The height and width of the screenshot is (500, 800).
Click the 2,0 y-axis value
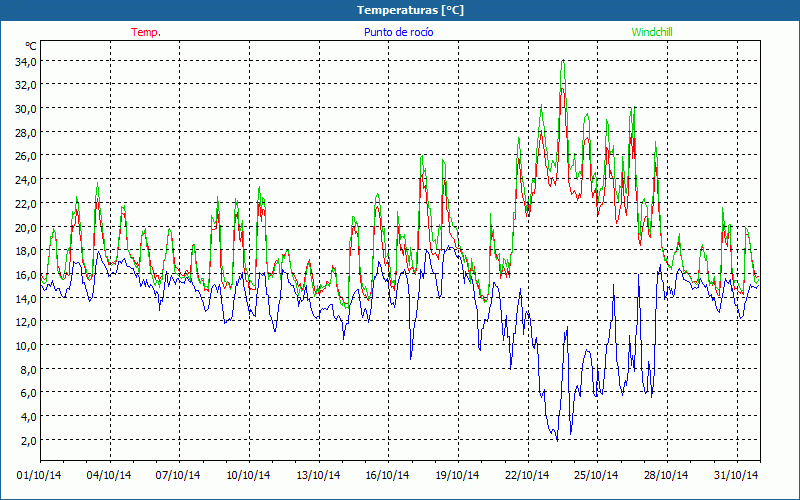pos(29,440)
